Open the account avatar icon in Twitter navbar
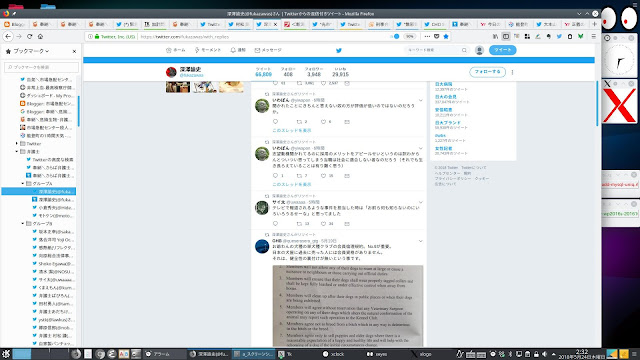This screenshot has height=360, width=640. 479,50
